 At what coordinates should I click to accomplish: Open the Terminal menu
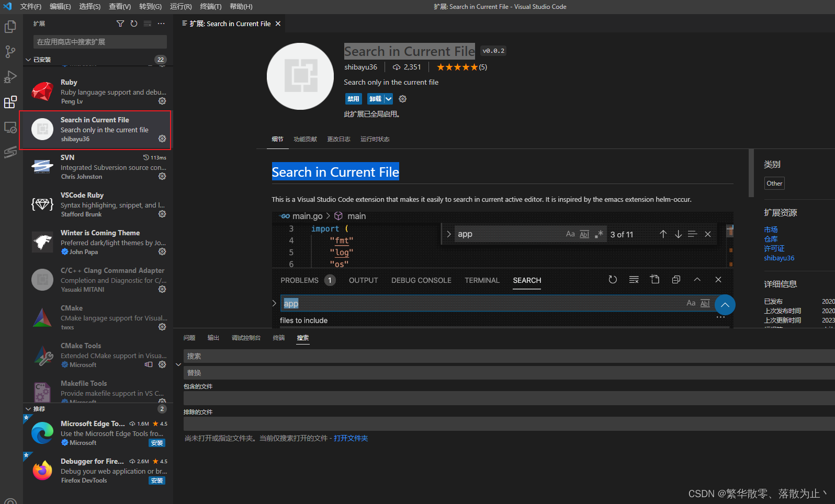[x=211, y=6]
